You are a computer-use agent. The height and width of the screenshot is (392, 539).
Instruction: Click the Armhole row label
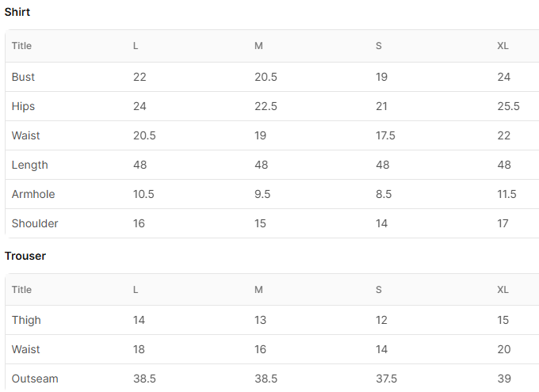(33, 194)
